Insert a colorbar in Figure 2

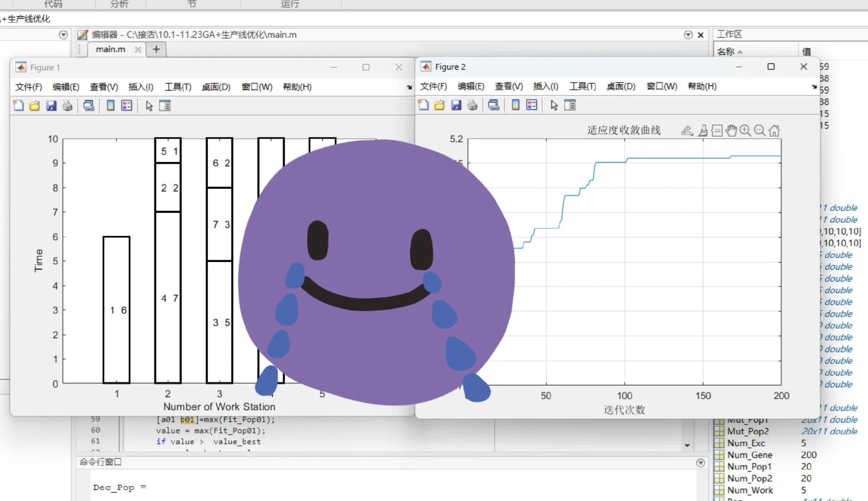[515, 105]
